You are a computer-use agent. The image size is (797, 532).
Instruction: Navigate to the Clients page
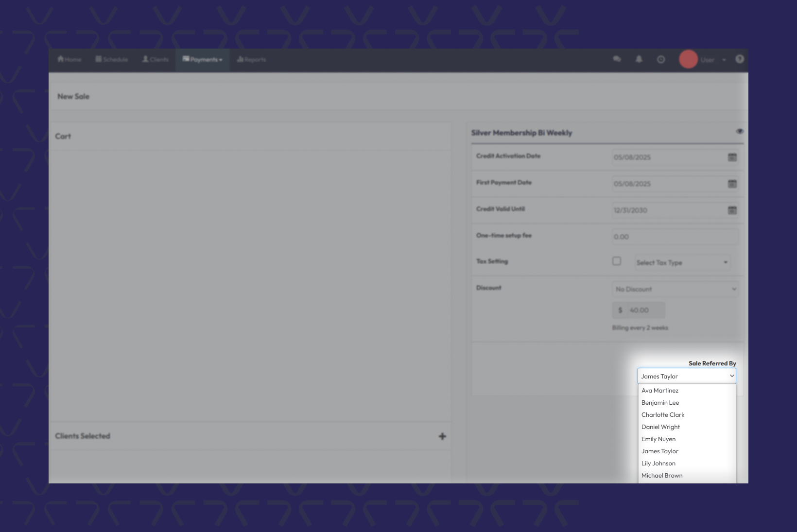point(156,60)
